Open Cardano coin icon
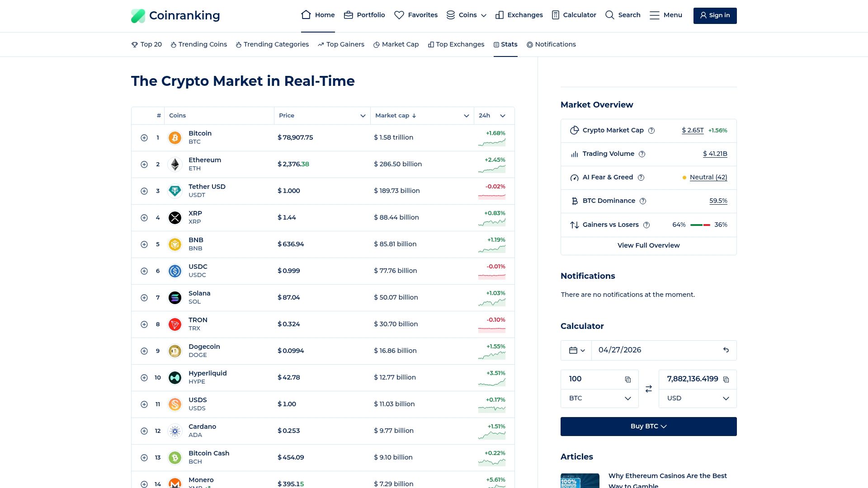The width and height of the screenshot is (868, 488). coord(175,431)
